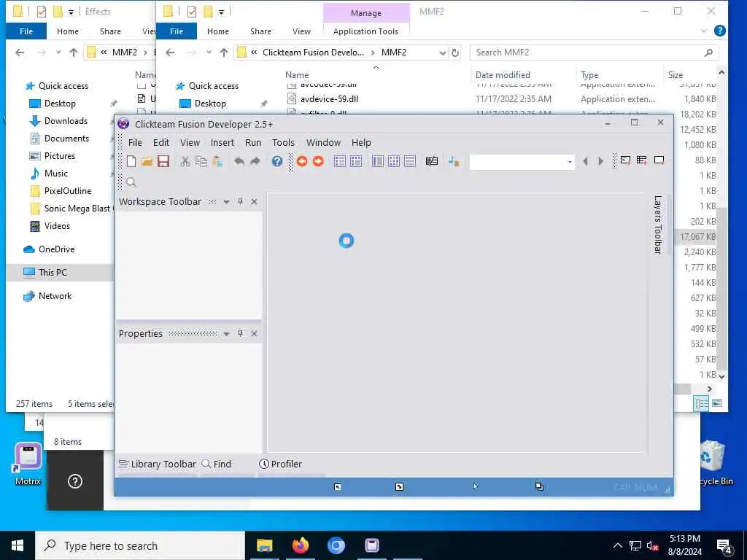747x560 pixels.
Task: Go to previous frame arrow
Action: click(585, 161)
